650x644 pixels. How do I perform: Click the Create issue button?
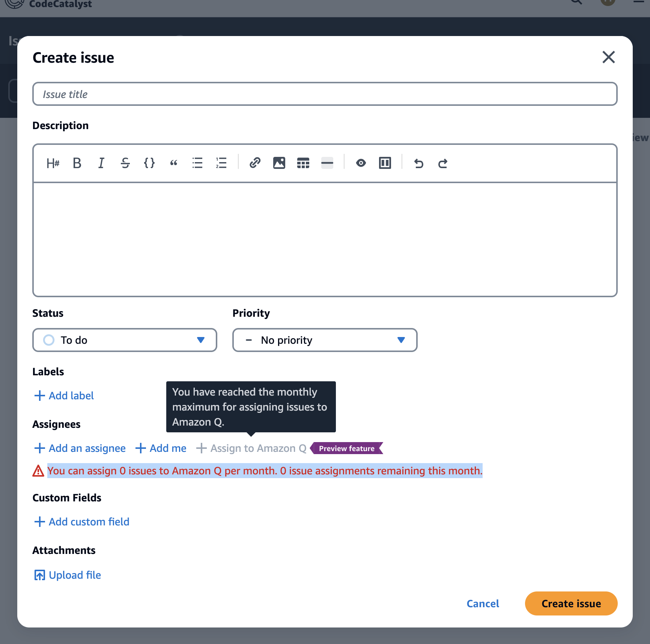(571, 603)
